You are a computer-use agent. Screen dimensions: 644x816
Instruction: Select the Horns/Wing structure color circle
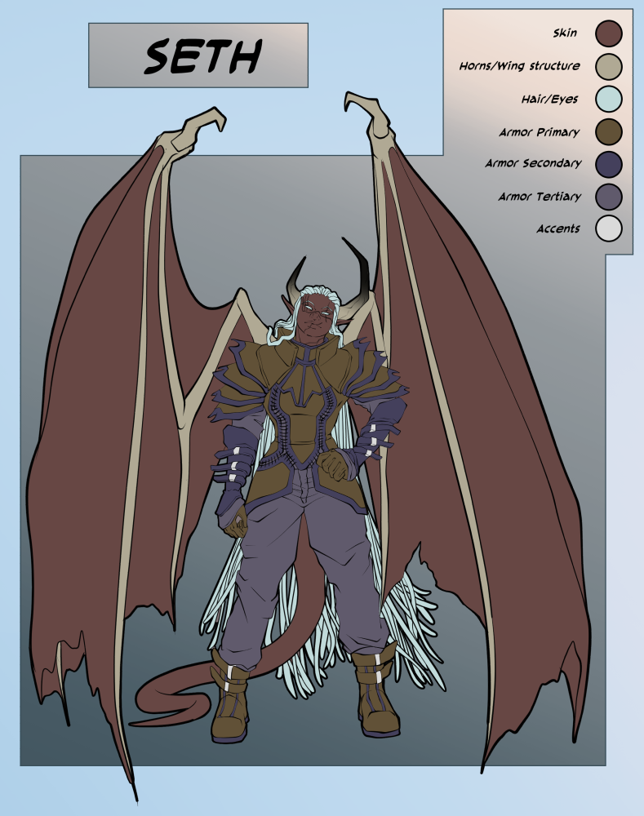pos(608,66)
